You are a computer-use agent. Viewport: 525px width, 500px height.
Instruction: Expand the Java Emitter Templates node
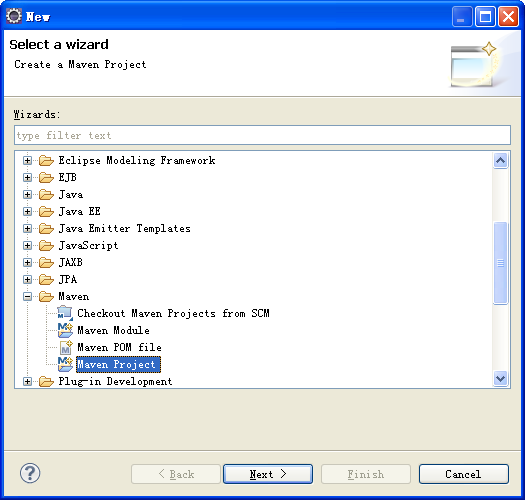[27, 229]
